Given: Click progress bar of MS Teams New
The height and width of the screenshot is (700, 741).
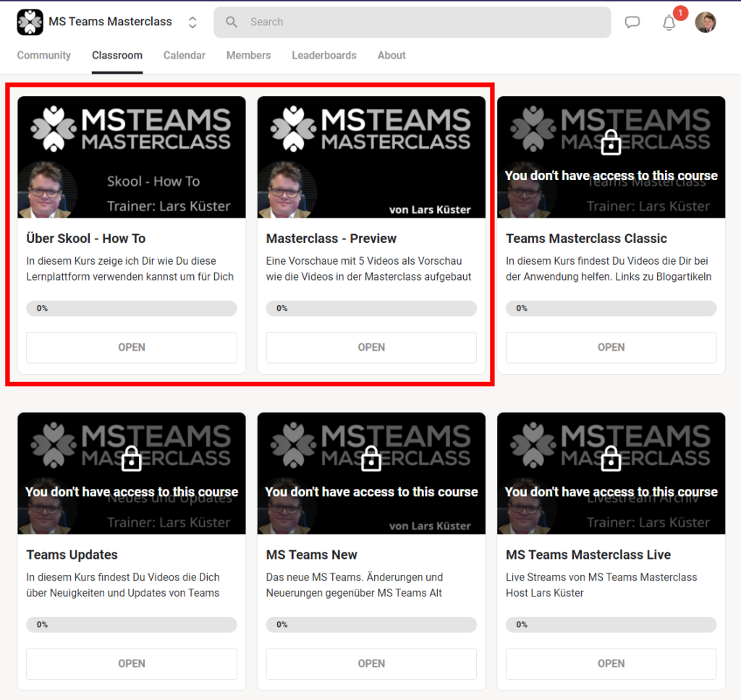Looking at the screenshot, I should 371,625.
